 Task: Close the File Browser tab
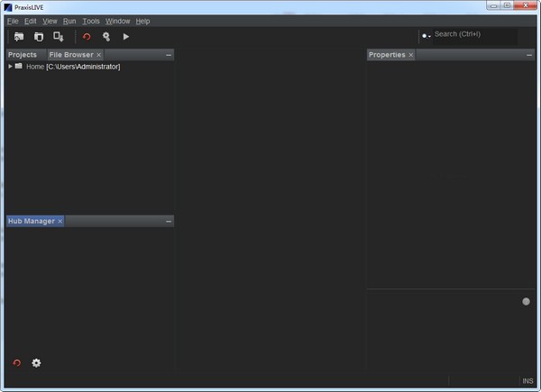[x=98, y=55]
